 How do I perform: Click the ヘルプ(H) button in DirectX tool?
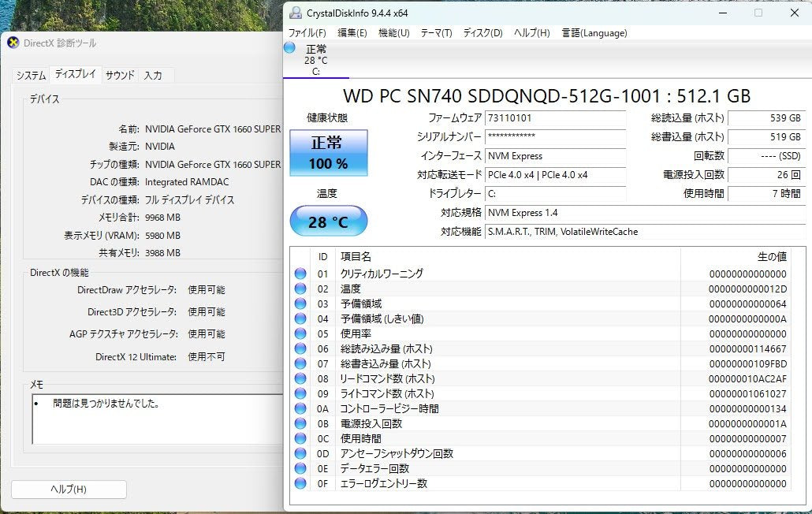[69, 489]
